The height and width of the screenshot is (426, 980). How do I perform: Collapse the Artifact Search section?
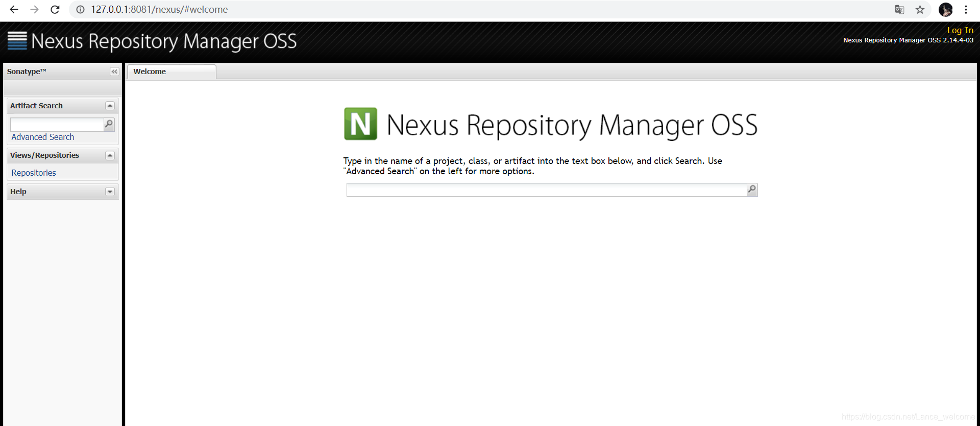(x=110, y=106)
